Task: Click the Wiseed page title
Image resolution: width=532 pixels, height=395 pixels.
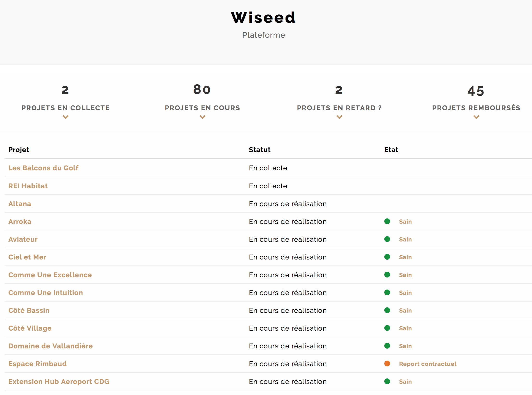Action: point(263,18)
